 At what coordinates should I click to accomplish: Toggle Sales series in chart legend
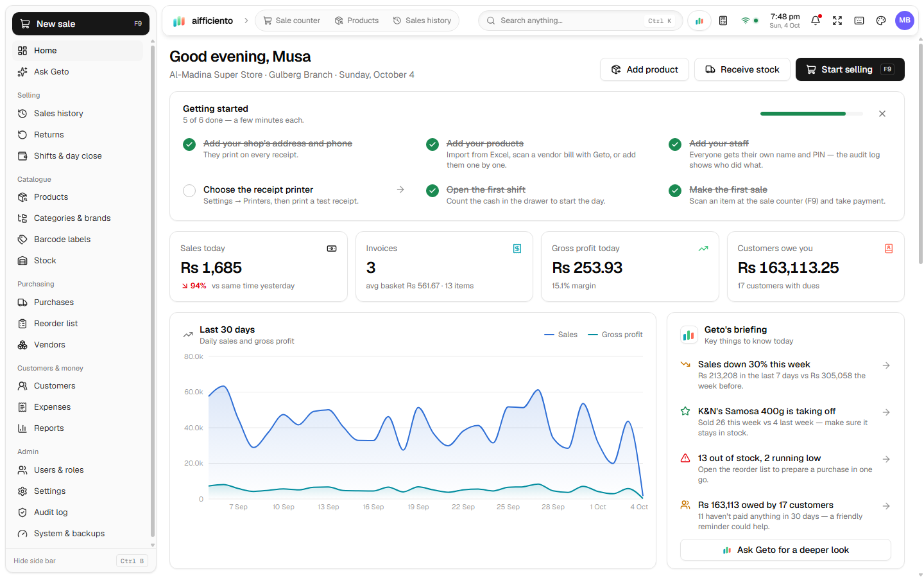561,335
